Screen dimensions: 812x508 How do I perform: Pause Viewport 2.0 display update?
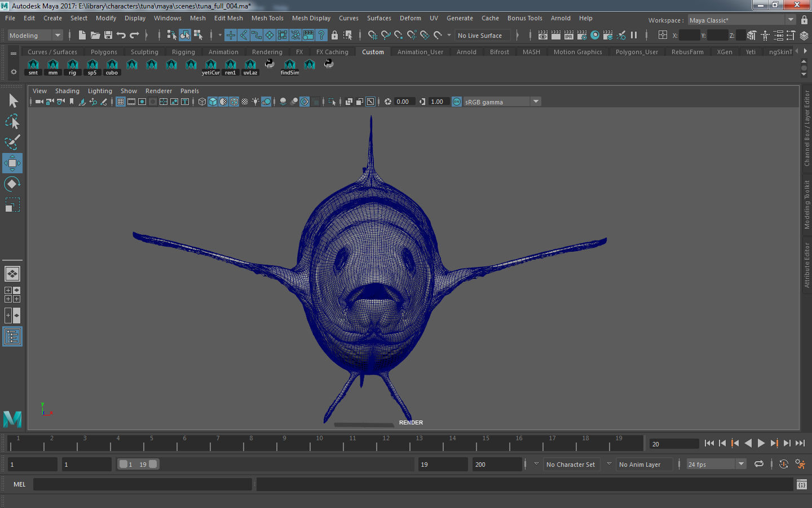click(x=634, y=36)
